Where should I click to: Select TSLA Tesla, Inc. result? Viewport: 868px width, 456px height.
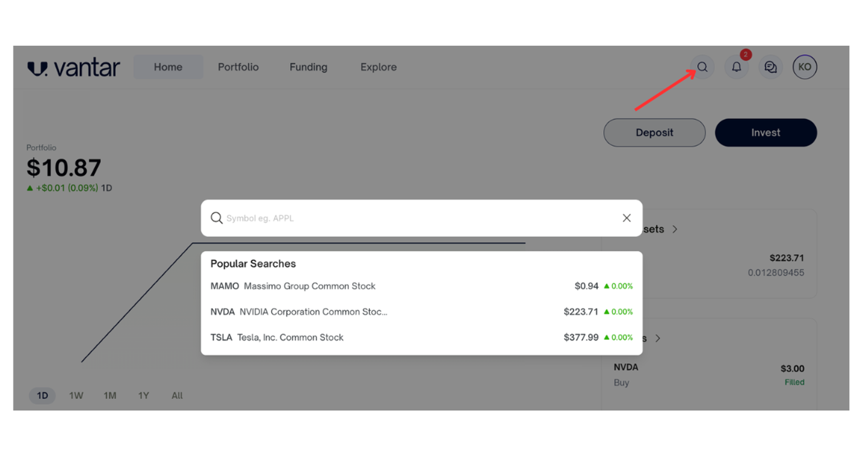(x=422, y=337)
